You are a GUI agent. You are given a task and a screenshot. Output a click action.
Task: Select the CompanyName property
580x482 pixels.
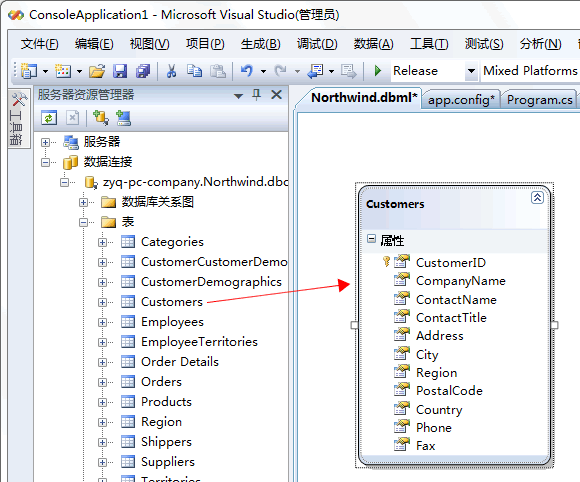click(x=461, y=281)
